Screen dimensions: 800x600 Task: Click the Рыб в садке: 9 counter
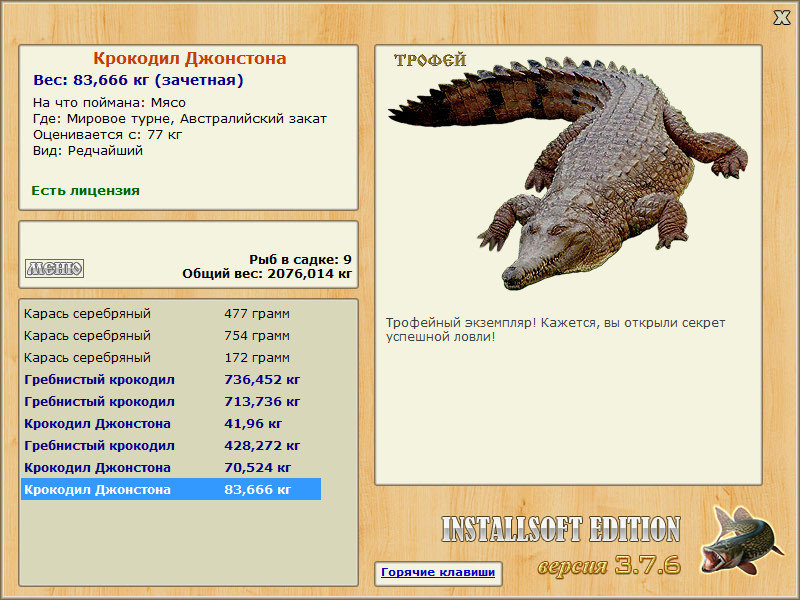300,259
